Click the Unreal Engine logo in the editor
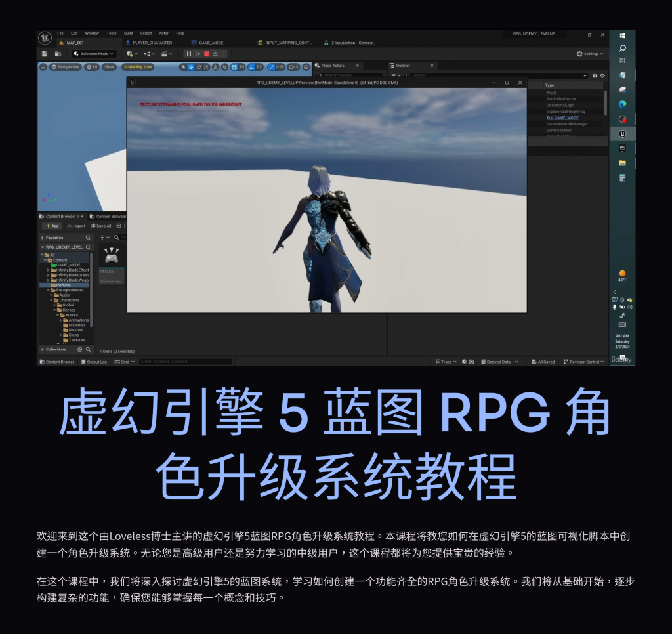The width and height of the screenshot is (672, 634). click(45, 38)
